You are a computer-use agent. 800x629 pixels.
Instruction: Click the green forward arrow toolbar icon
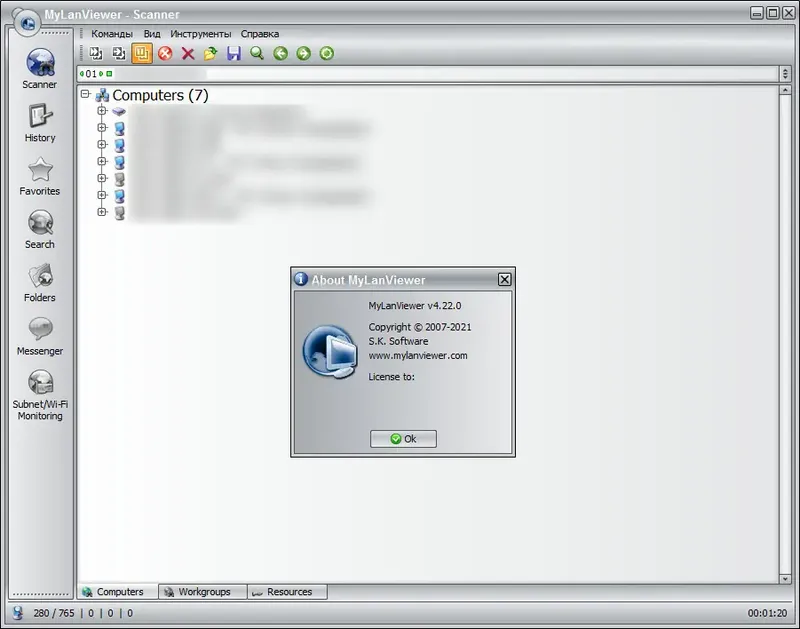click(x=302, y=53)
